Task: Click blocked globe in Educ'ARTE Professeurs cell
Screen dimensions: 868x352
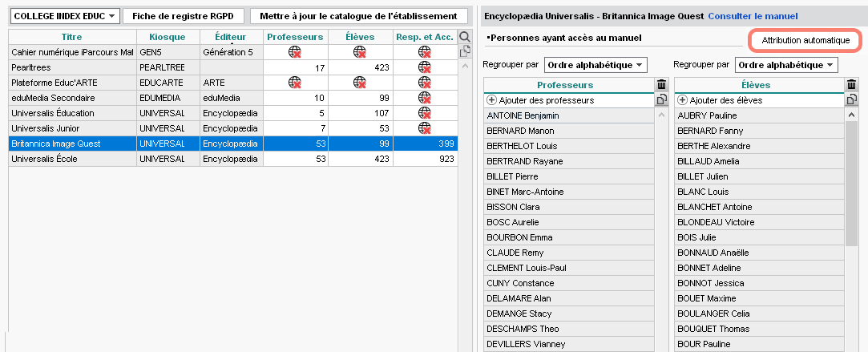Action: point(295,83)
